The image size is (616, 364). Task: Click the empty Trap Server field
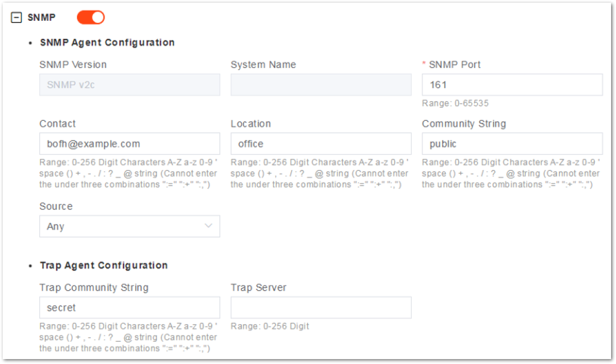pyautogui.click(x=321, y=308)
